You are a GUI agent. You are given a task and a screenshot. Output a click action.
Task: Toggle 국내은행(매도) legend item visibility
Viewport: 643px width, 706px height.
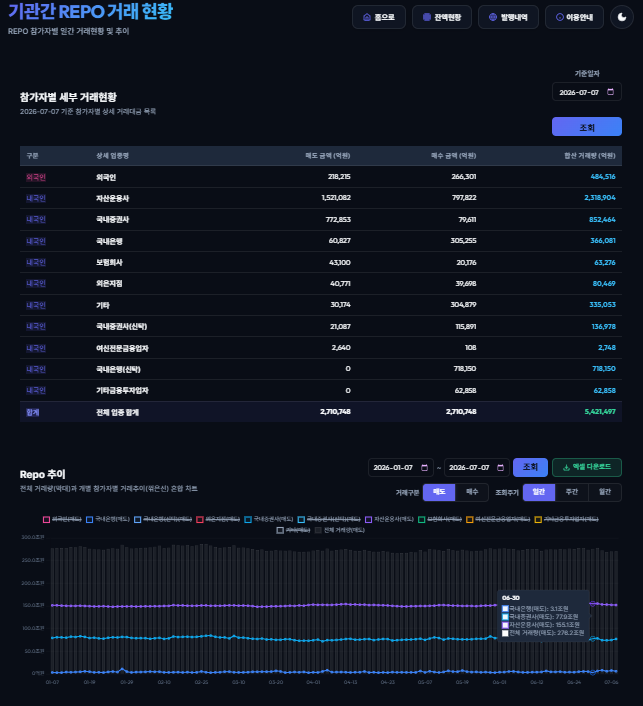click(x=108, y=519)
